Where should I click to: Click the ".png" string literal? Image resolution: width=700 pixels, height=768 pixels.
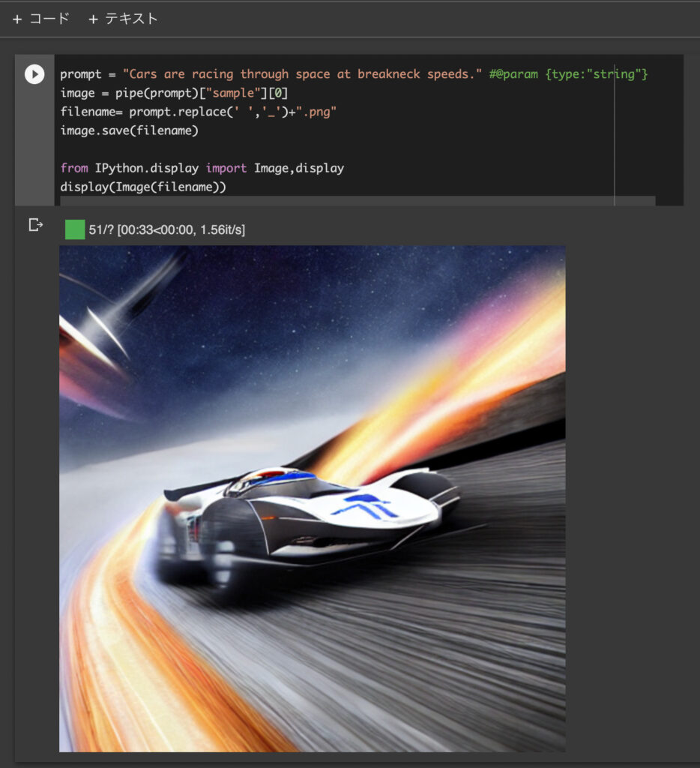tap(316, 112)
